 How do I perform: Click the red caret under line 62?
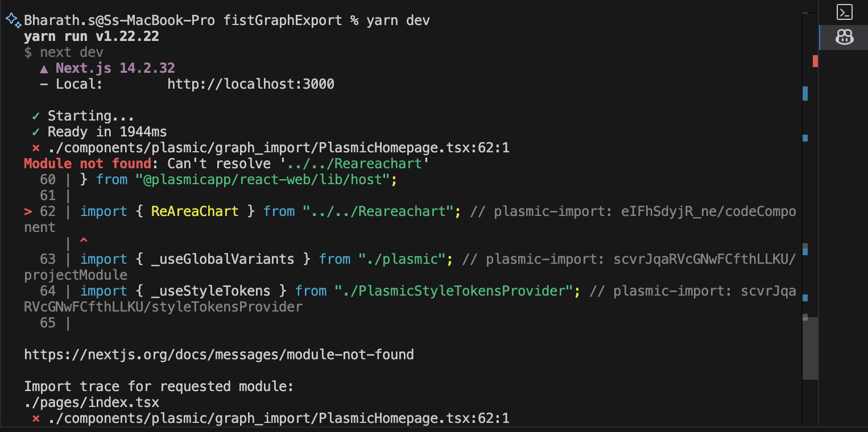[84, 243]
